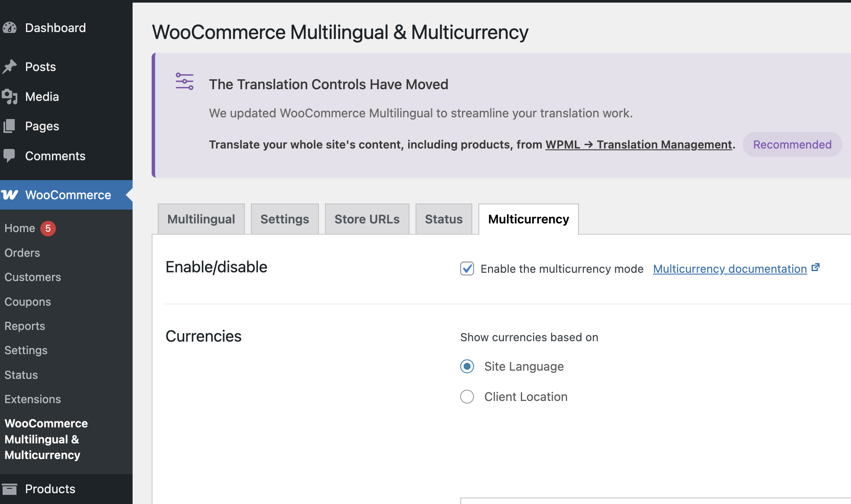Screen dimensions: 851x504
Task: Click the WooCommerce logo icon
Action: (10, 195)
